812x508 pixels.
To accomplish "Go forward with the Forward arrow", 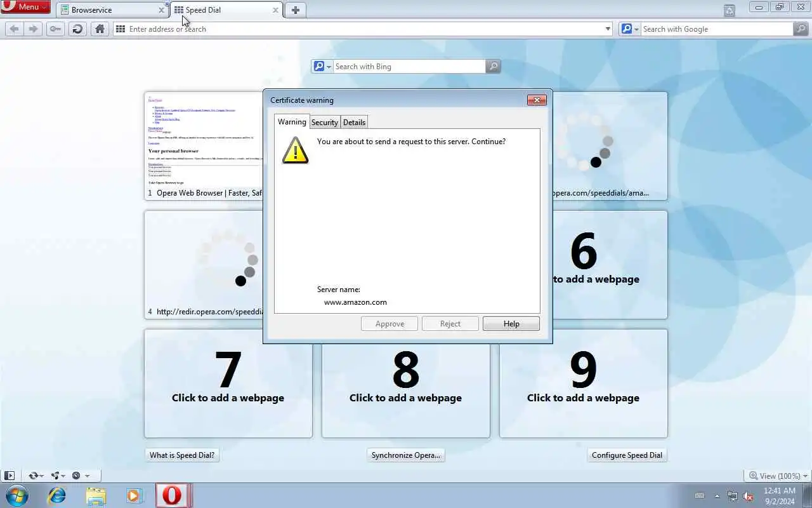I will (x=34, y=29).
